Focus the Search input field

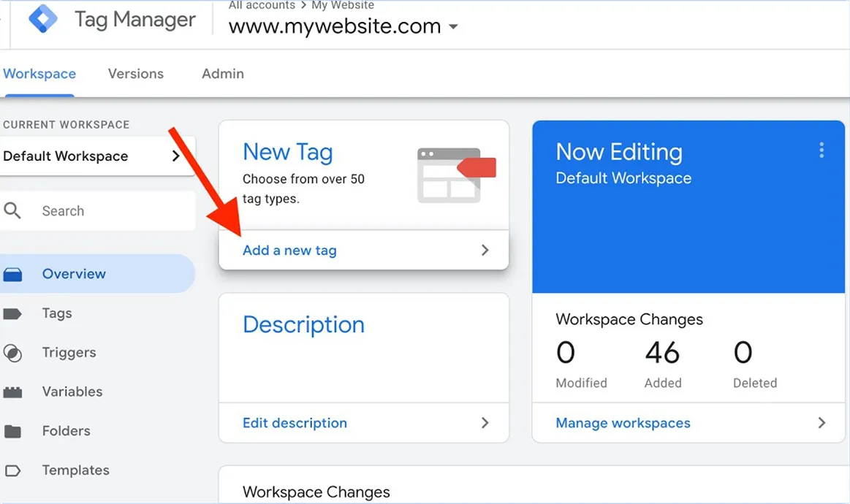pos(98,211)
